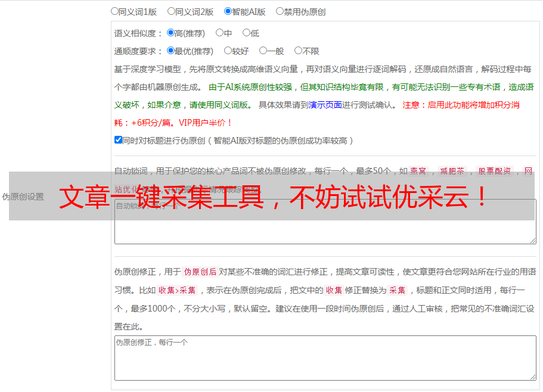The height and width of the screenshot is (392, 543).
Task: Open the 演示页面 link
Action: 325,105
